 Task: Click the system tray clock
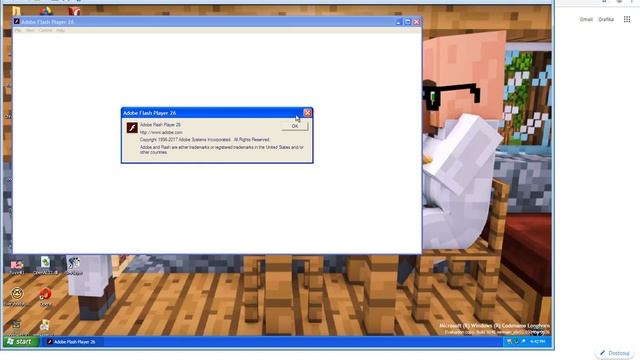click(538, 342)
